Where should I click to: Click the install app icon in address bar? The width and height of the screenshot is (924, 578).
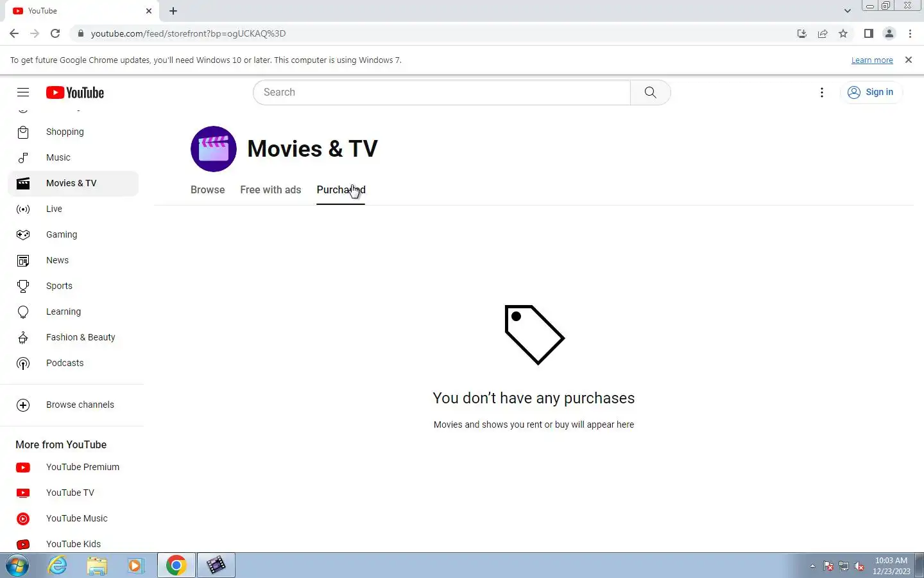(x=802, y=33)
